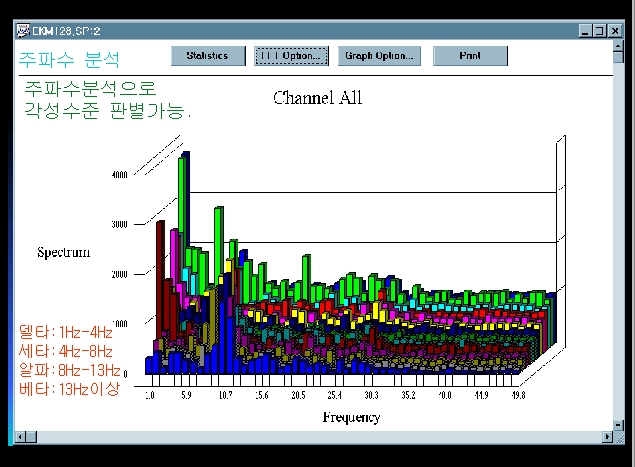
Task: Open the Graph Option... settings
Action: pos(379,55)
